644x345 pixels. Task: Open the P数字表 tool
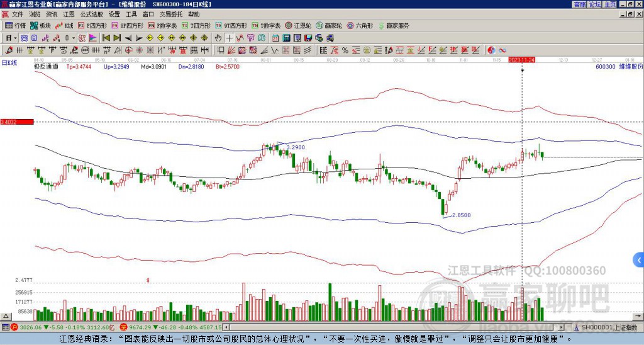point(162,25)
